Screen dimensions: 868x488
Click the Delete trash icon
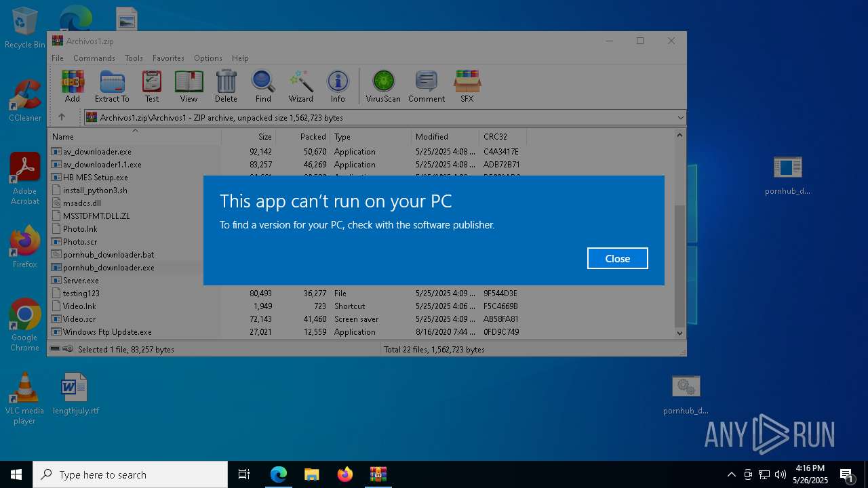(x=226, y=86)
